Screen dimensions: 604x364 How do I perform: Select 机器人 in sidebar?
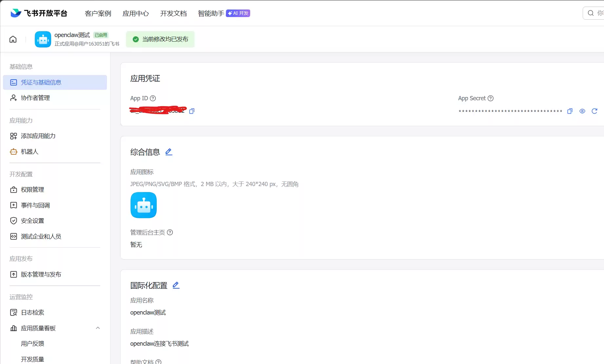click(30, 152)
